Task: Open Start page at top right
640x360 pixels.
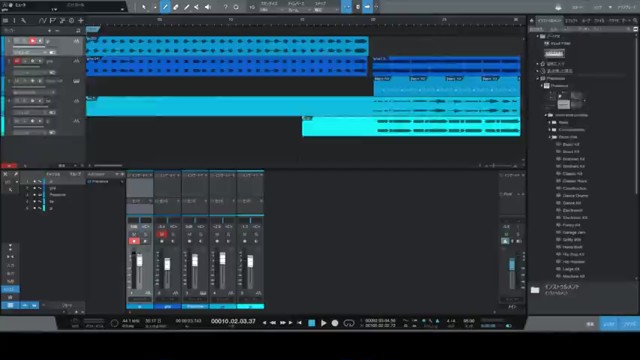Action: click(577, 7)
